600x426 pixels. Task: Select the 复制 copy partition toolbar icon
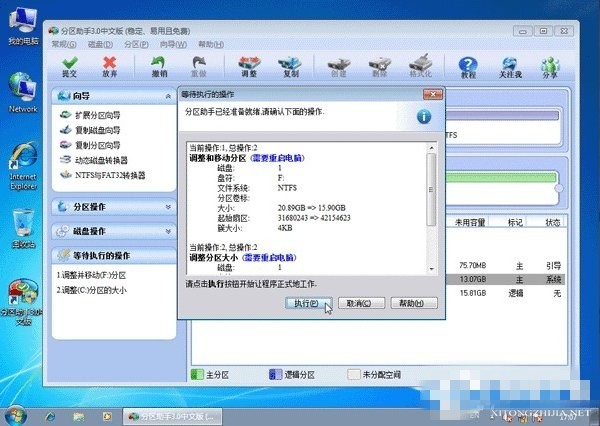tap(290, 67)
